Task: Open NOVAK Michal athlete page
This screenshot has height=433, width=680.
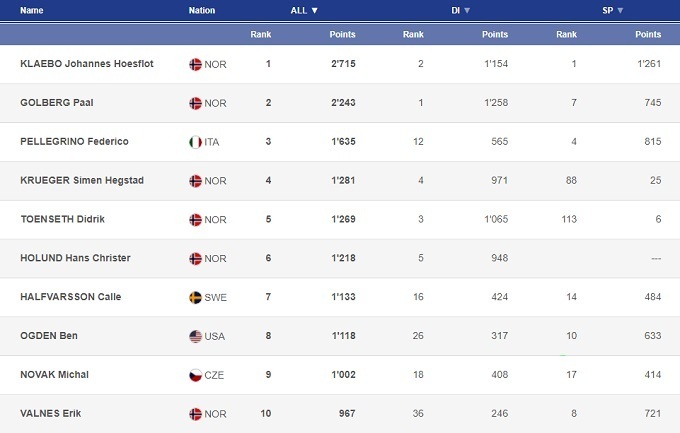Action: pos(54,375)
